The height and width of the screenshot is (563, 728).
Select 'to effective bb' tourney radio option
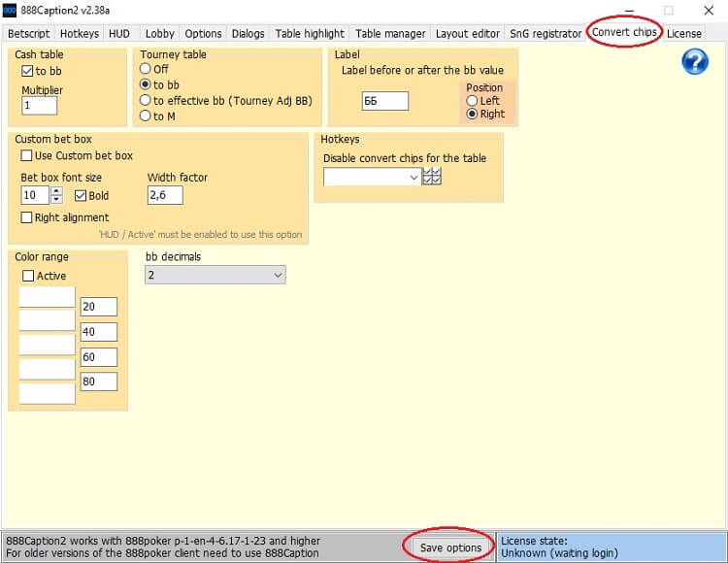coord(147,100)
